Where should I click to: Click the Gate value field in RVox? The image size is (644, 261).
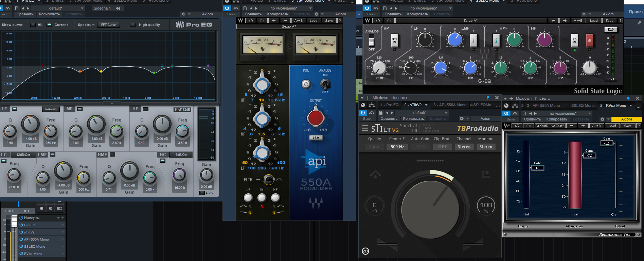[538, 168]
